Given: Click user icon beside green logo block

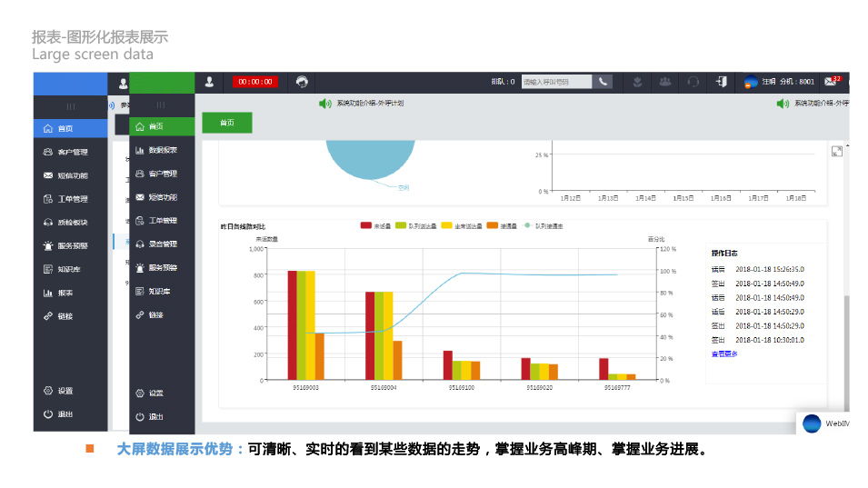Looking at the screenshot, I should click(x=209, y=82).
